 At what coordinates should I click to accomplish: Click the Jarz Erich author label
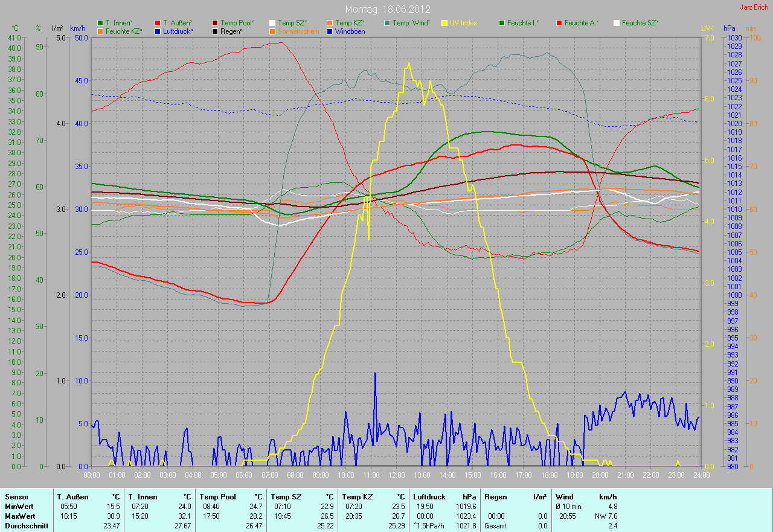point(755,7)
